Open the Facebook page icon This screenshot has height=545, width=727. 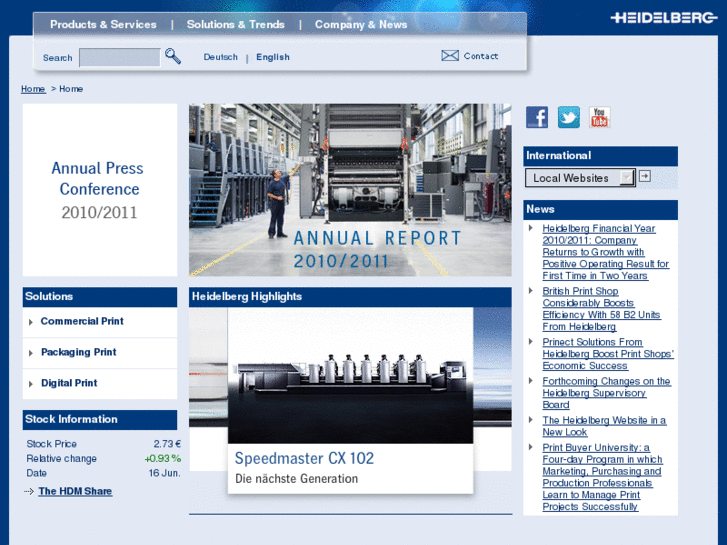coord(537,117)
